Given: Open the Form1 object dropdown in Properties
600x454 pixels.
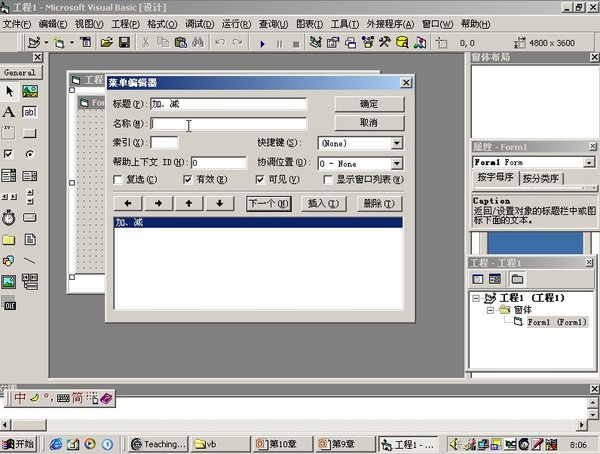Looking at the screenshot, I should pyautogui.click(x=588, y=162).
